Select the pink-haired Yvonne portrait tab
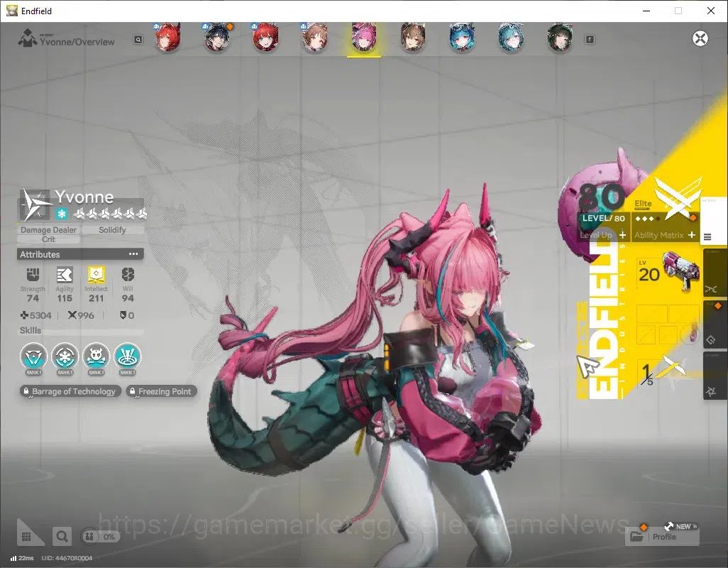The image size is (728, 568). click(364, 37)
